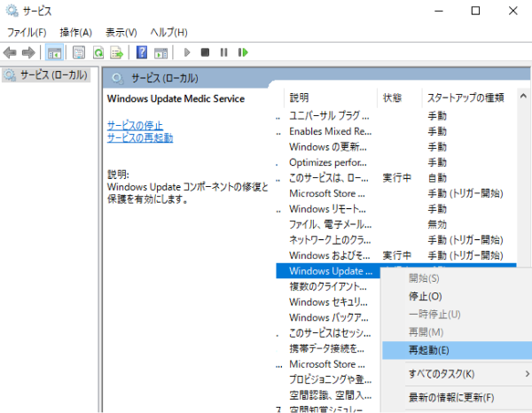This screenshot has width=532, height=413.
Task: Click the Back arrow toolbar icon
Action: pyautogui.click(x=11, y=53)
